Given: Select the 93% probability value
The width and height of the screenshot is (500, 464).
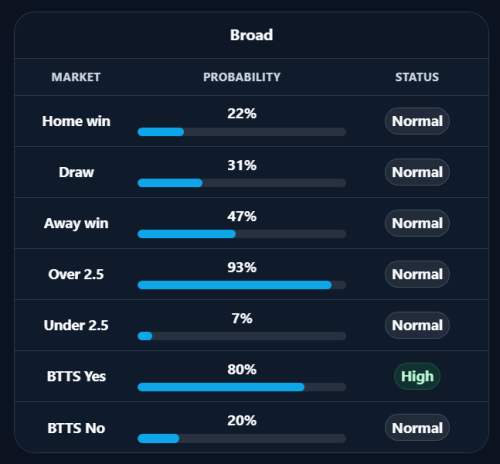Looking at the screenshot, I should pyautogui.click(x=242, y=267).
